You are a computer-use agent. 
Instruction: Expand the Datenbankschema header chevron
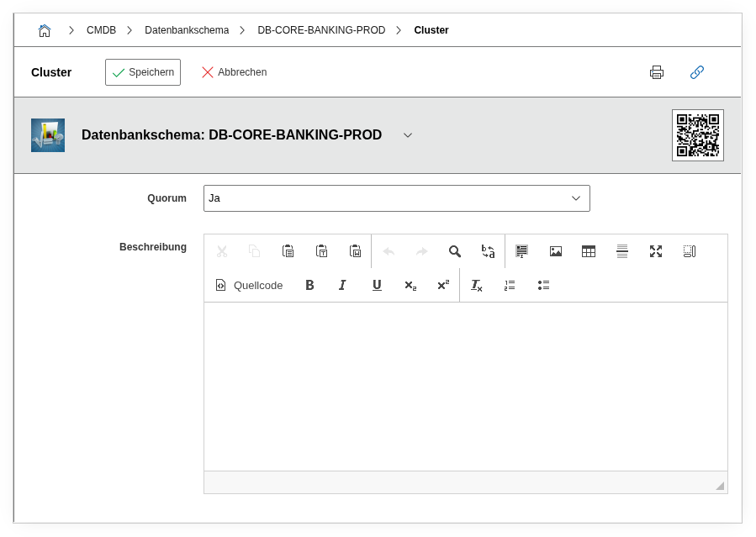[x=408, y=134]
